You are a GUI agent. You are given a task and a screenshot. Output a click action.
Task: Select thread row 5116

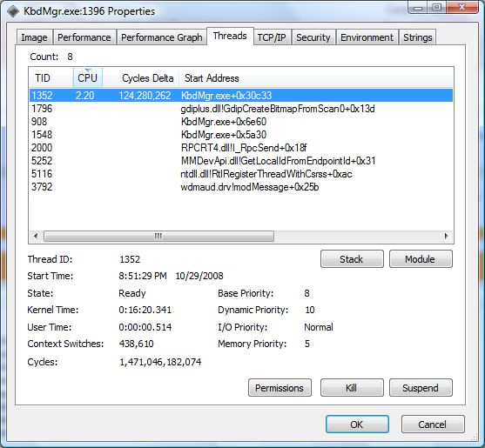(x=241, y=174)
